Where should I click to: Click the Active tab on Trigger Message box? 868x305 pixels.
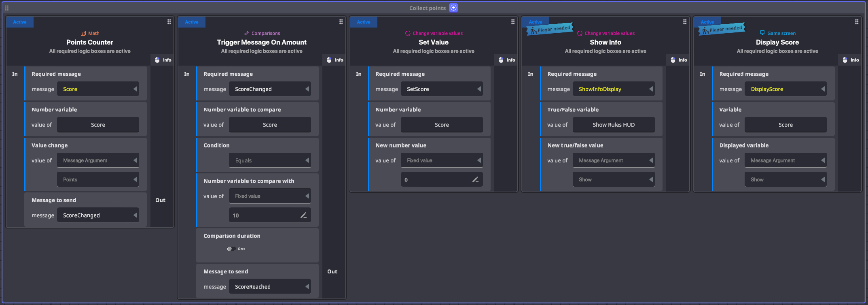pyautogui.click(x=192, y=22)
